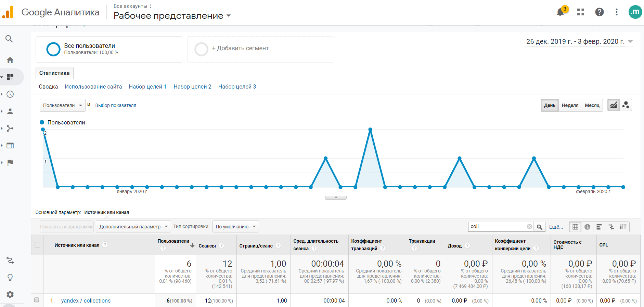Viewport: 644px width, 307px height.
Task: Switch to motion chart view
Action: pyautogui.click(x=626, y=105)
